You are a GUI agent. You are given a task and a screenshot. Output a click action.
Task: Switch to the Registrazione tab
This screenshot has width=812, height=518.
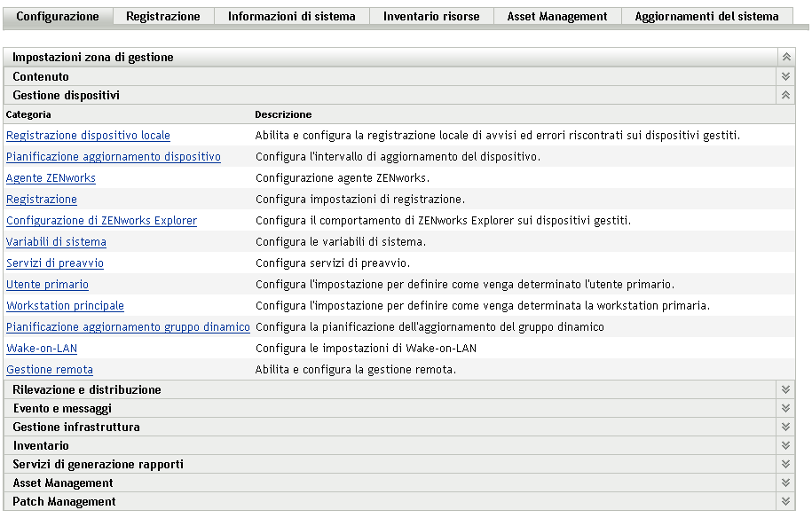coord(163,16)
